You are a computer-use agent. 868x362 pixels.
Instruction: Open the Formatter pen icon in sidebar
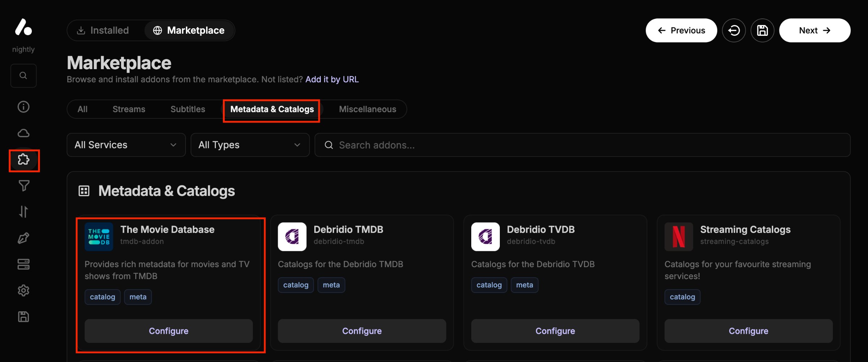pos(24,238)
